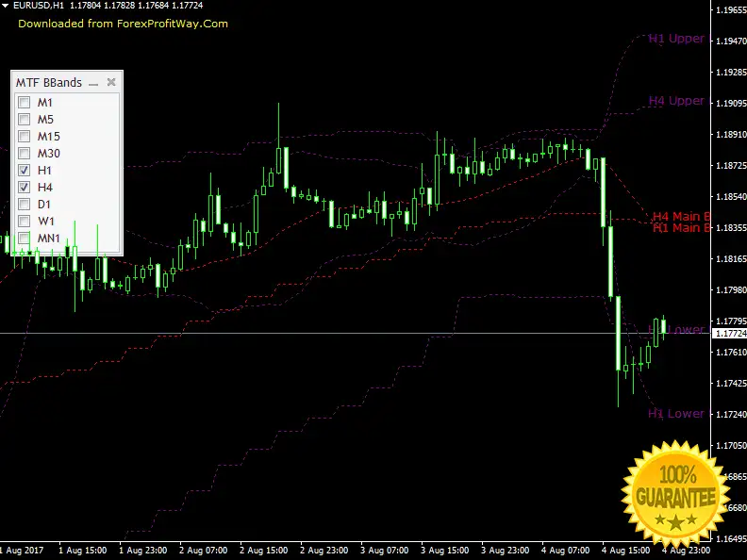Close the MTF BBands panel

[x=111, y=82]
